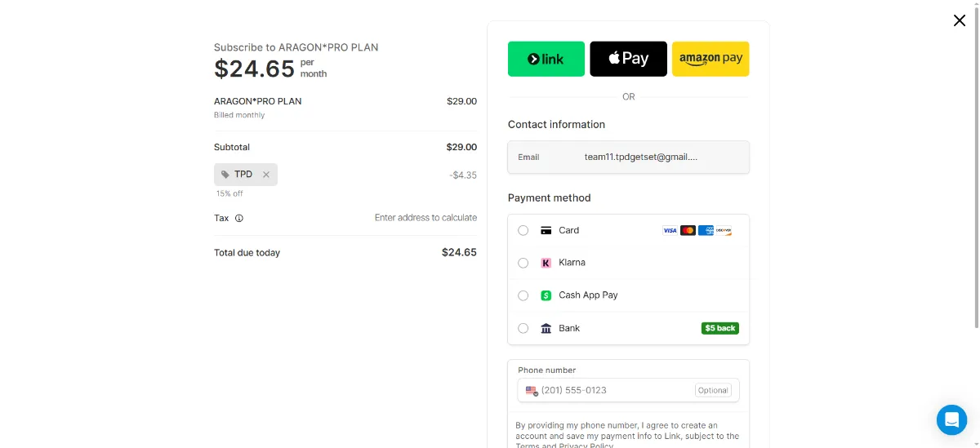980x448 pixels.
Task: Select the Card payment radio button
Action: pyautogui.click(x=523, y=231)
